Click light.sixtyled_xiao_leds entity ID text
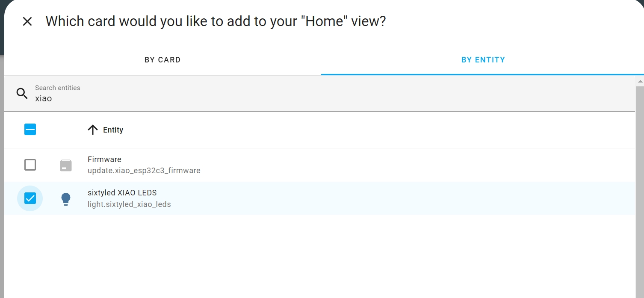Image resolution: width=644 pixels, height=298 pixels. [x=129, y=204]
